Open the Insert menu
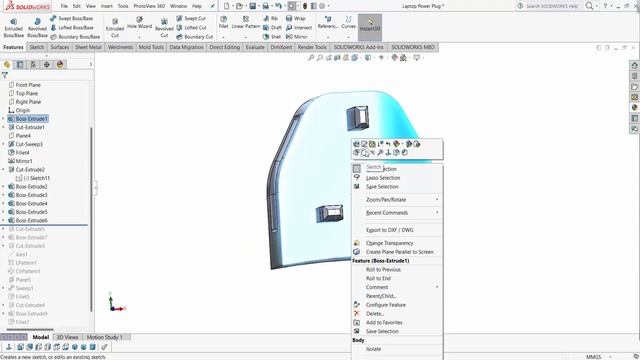Image resolution: width=640 pixels, height=360 pixels. (x=107, y=6)
